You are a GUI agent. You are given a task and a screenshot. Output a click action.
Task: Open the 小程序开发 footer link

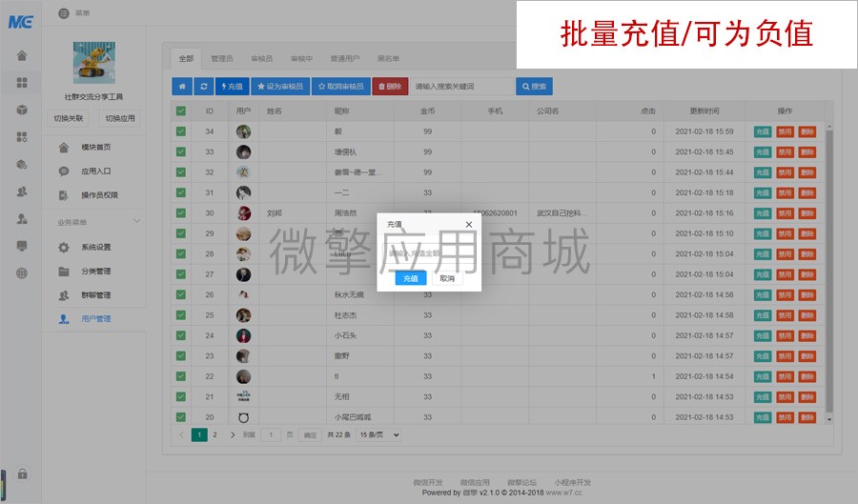click(572, 483)
